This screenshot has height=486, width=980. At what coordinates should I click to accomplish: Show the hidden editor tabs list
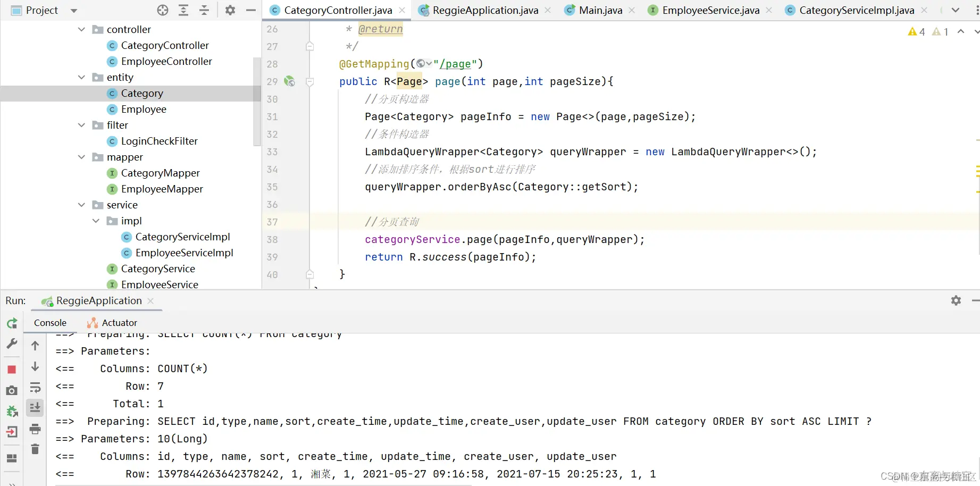[956, 10]
